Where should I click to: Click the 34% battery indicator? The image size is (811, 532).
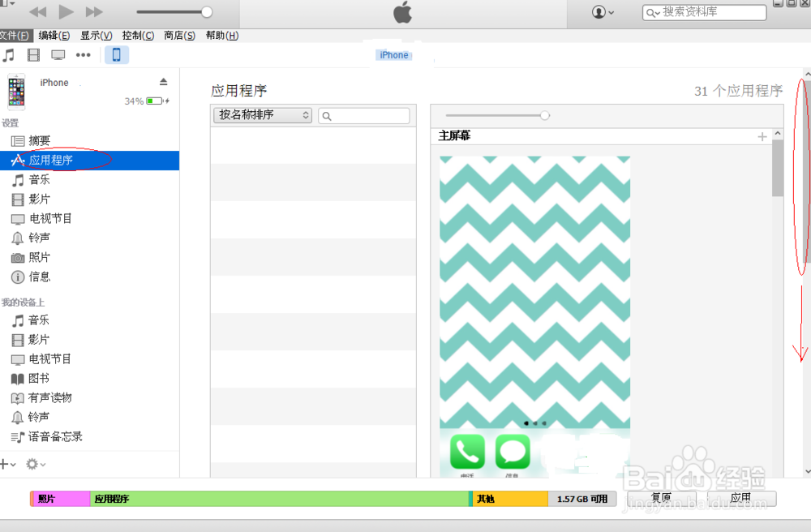[147, 101]
